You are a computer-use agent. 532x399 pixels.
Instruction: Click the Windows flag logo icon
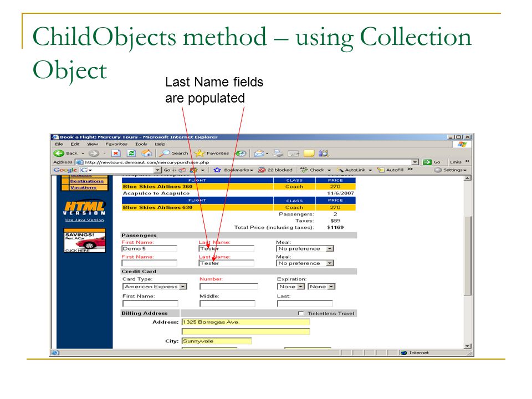point(462,145)
